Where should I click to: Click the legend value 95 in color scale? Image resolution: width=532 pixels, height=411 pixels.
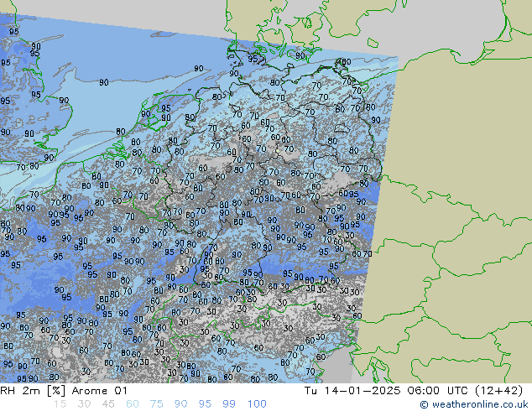tap(205, 404)
